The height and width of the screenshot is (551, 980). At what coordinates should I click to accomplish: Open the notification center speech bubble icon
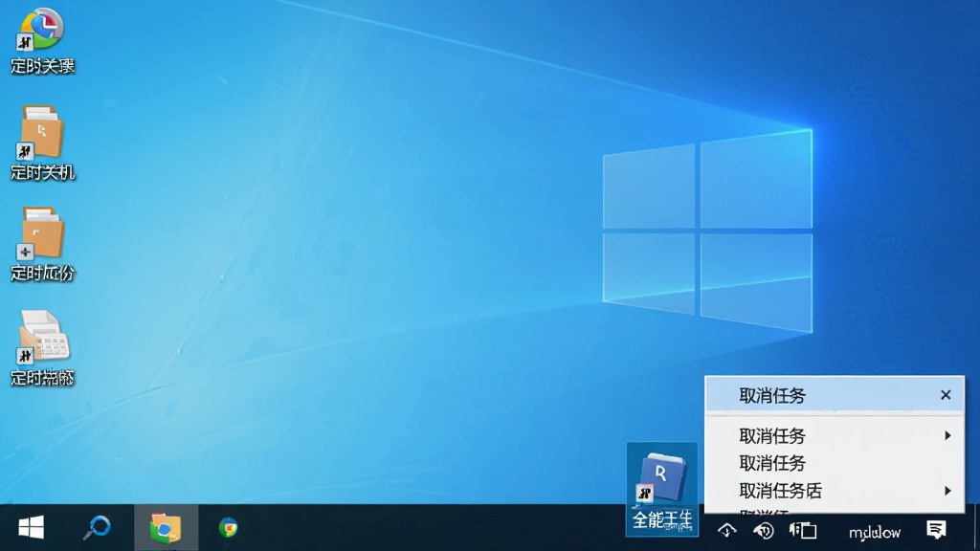point(936,530)
